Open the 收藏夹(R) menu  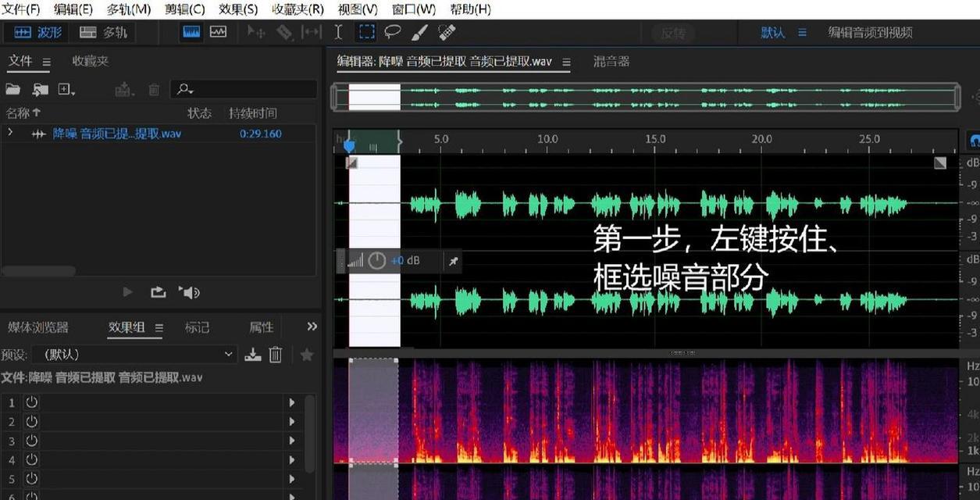(x=298, y=9)
